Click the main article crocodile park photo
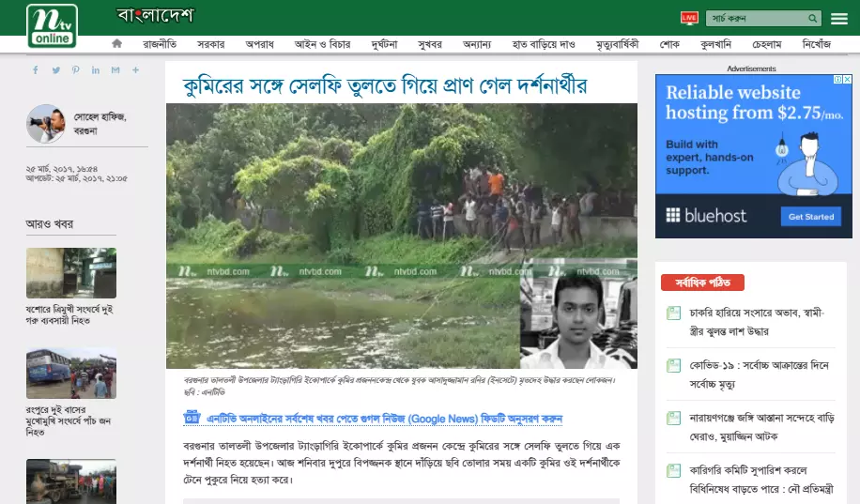 402,236
